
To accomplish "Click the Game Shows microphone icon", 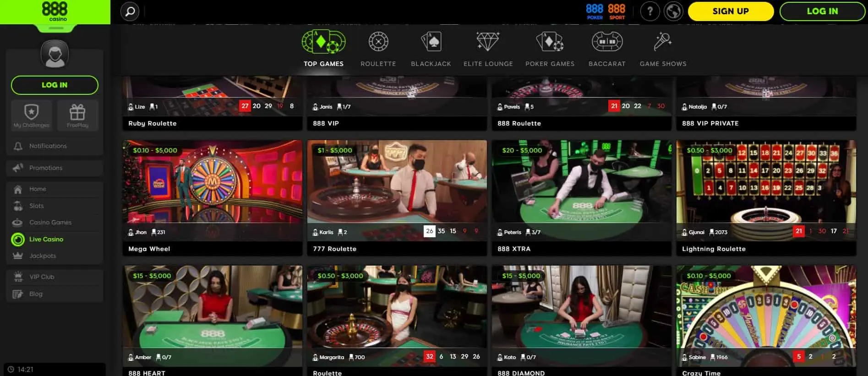I will [662, 42].
